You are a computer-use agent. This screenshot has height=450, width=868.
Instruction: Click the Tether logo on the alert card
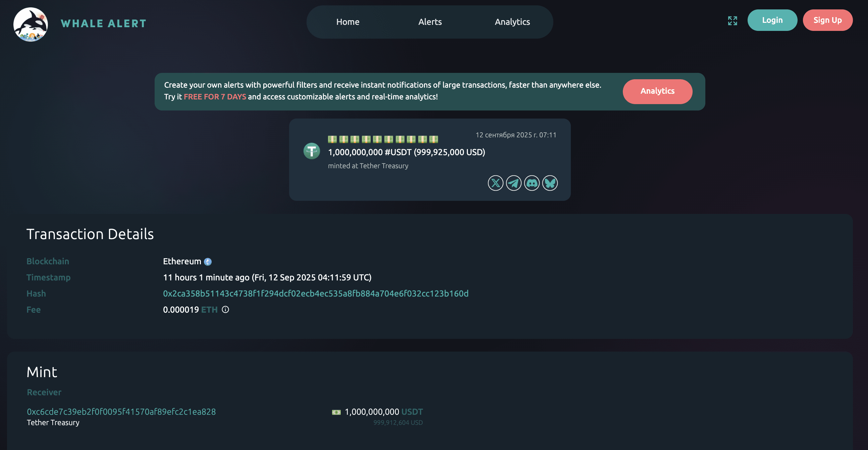[x=312, y=151]
